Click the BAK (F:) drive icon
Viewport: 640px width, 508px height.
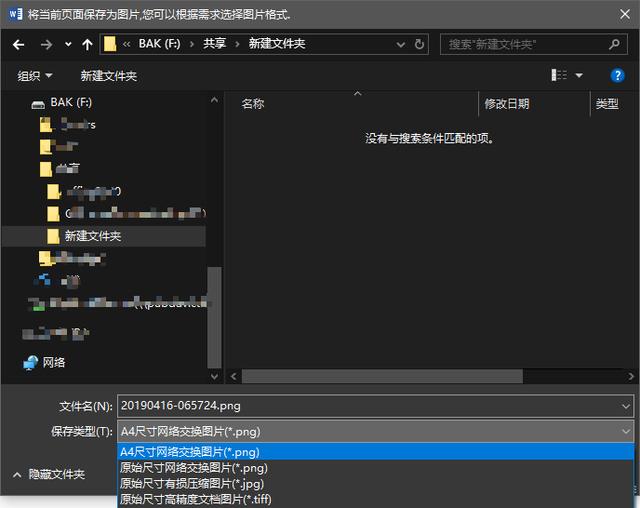(38, 104)
